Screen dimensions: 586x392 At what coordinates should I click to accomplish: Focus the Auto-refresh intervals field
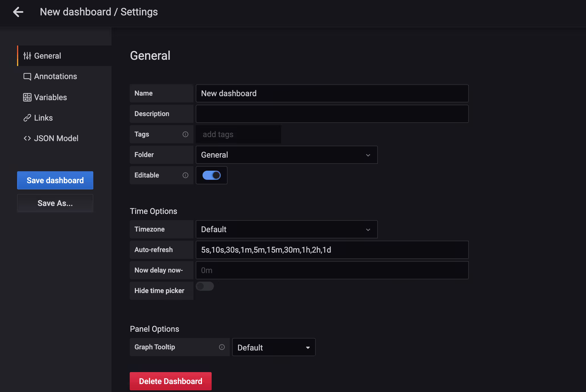(332, 250)
